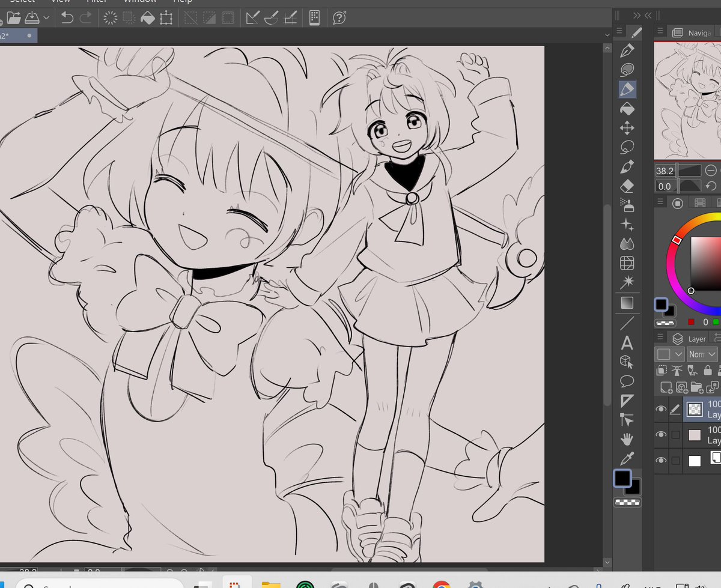Toggle Snap to Ruler icon
This screenshot has height=588, width=721.
click(253, 18)
